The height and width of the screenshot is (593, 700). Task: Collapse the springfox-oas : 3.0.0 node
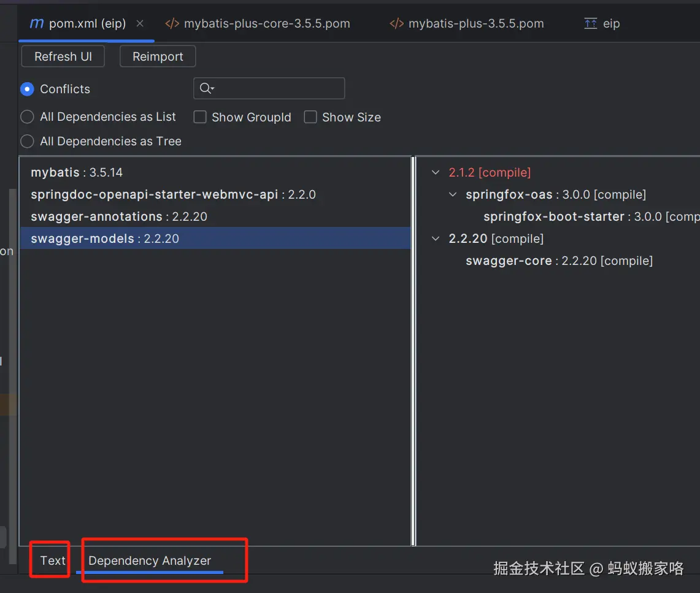453,194
